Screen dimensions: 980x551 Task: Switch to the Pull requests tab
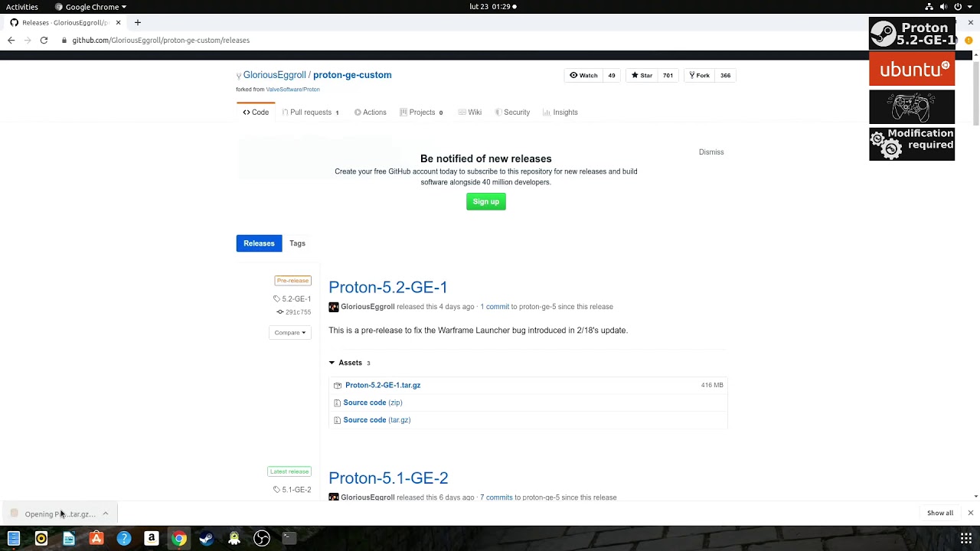click(310, 112)
